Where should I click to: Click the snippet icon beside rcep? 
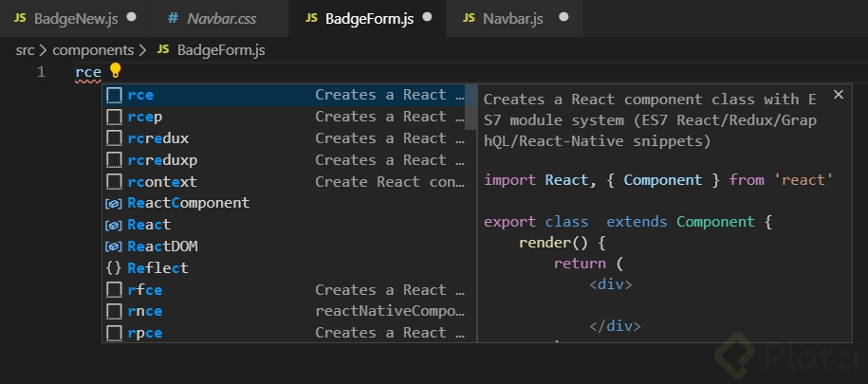tap(114, 117)
